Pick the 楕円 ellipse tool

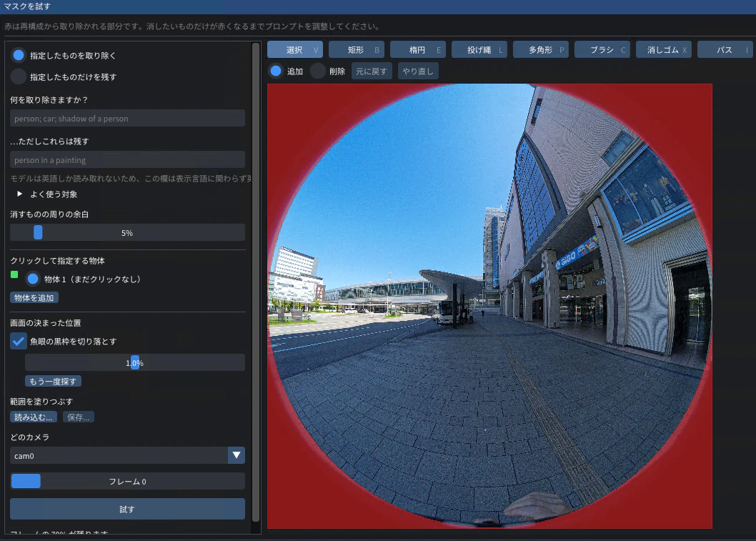[x=418, y=49]
